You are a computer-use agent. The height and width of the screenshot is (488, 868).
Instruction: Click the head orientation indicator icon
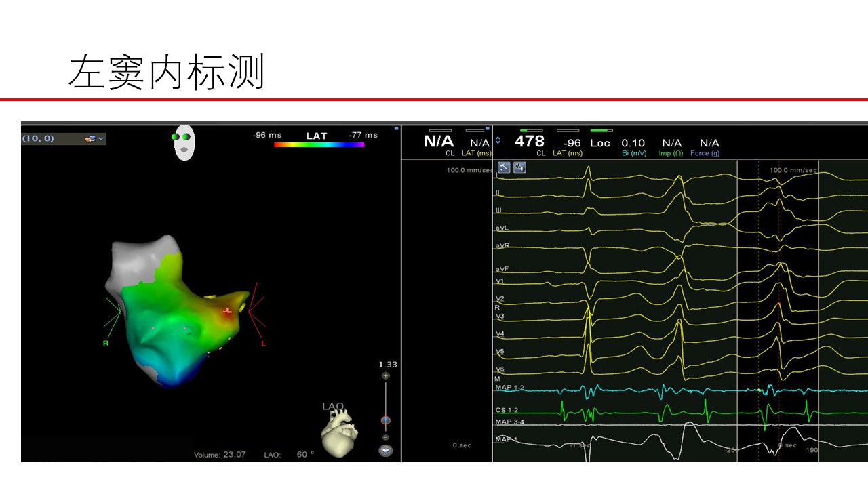click(184, 142)
